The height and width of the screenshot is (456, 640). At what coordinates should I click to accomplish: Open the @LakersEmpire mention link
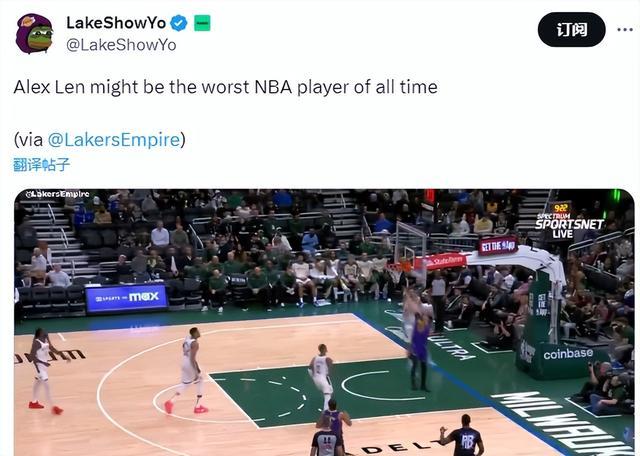pos(114,140)
